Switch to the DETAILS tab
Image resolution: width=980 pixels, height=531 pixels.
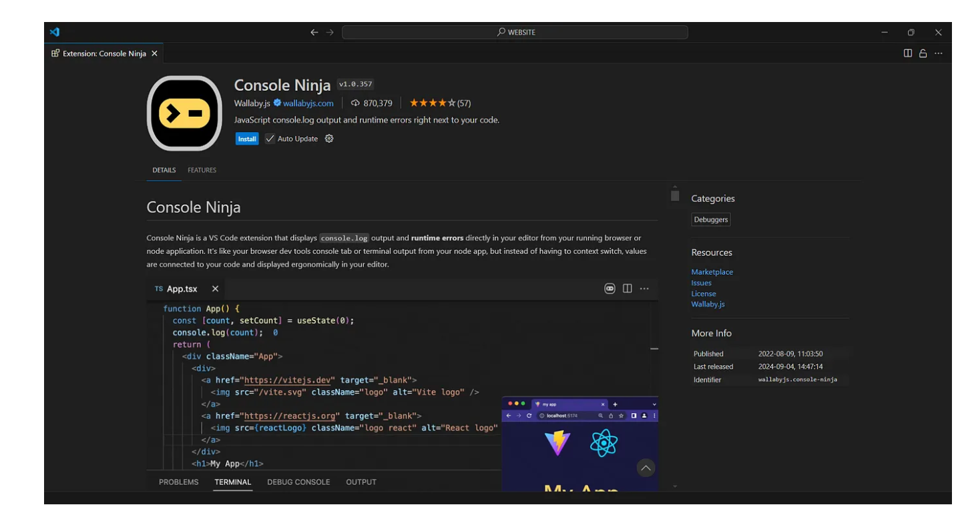[x=164, y=170]
